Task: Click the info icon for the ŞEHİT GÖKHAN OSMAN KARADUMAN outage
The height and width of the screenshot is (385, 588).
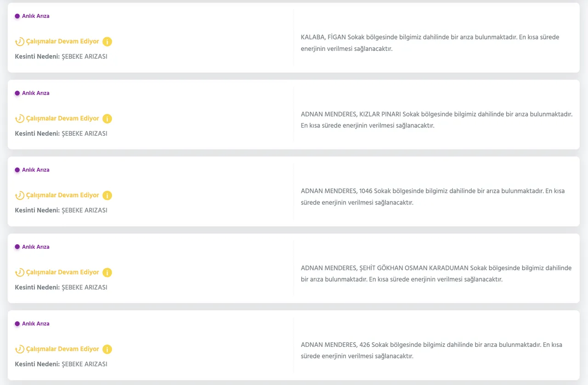Action: point(107,273)
